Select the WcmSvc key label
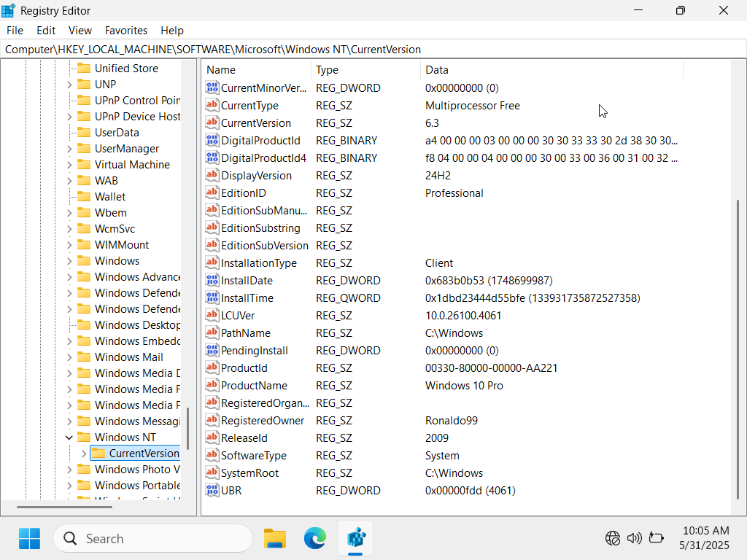The width and height of the screenshot is (747, 560). coord(115,229)
